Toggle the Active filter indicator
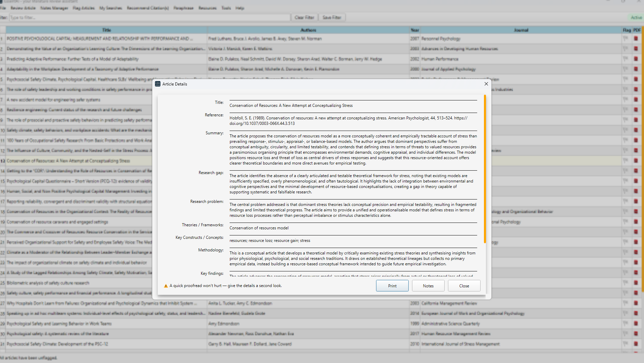 tap(636, 18)
